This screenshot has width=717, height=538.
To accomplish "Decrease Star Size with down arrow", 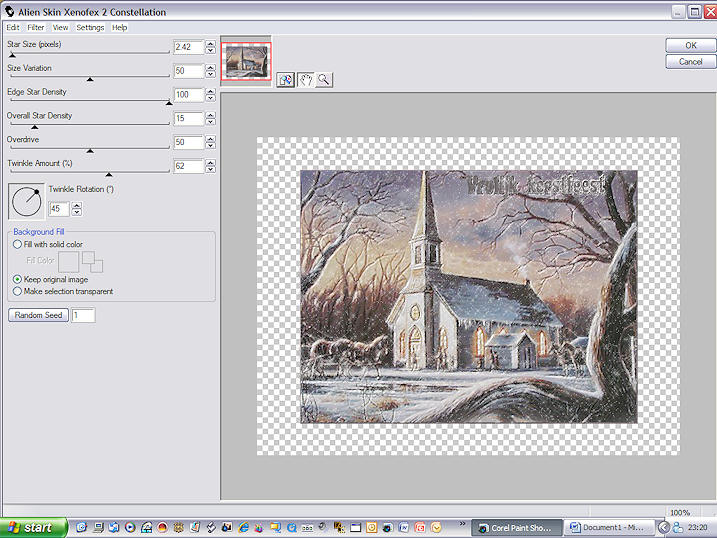I will coord(210,50).
